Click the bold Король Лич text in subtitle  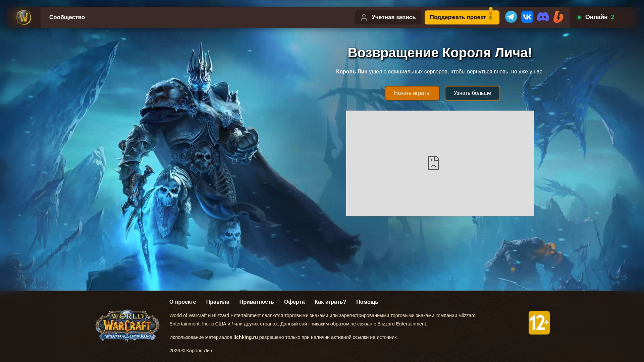352,72
